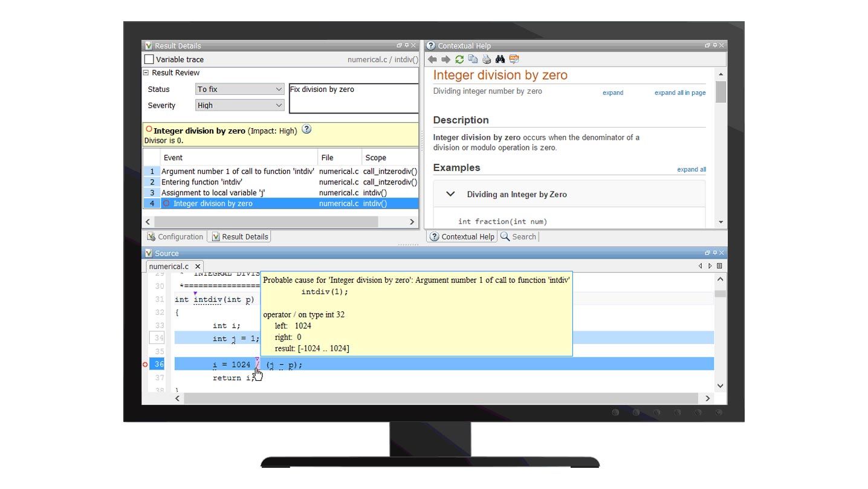Enable the Variable trace checkbox
Viewport: 868px width, 489px height.
[148, 59]
